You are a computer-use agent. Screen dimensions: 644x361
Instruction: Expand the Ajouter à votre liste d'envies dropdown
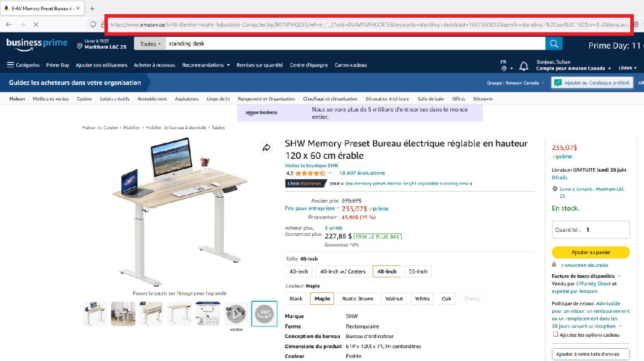pos(591,354)
